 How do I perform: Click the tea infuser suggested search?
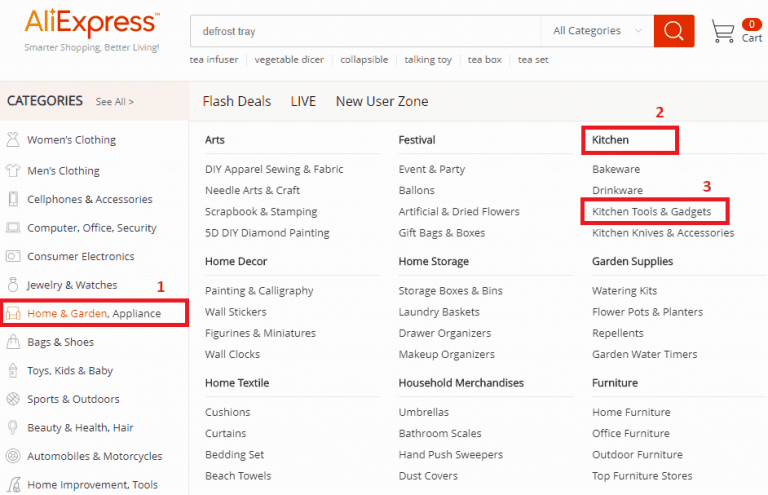point(214,60)
